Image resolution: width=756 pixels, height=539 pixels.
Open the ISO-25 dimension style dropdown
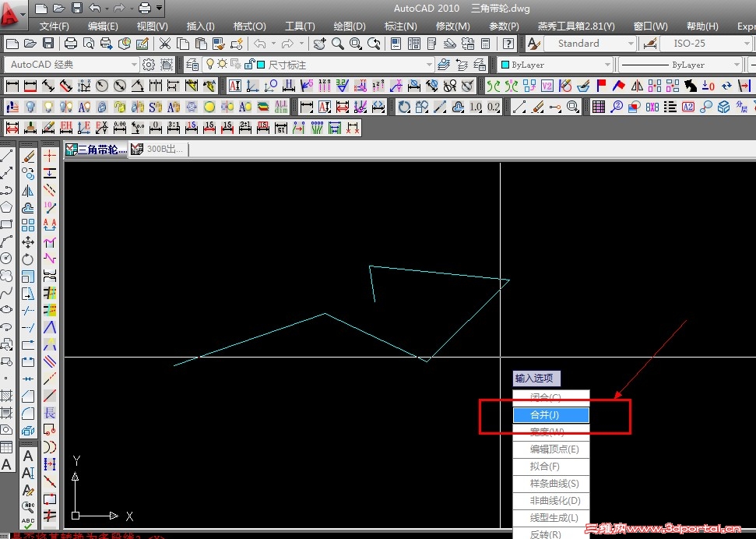click(x=747, y=44)
